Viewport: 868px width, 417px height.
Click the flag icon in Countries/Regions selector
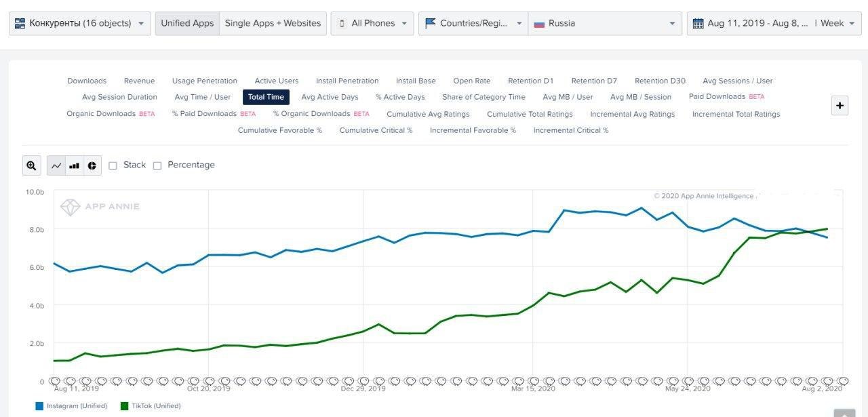pos(430,23)
